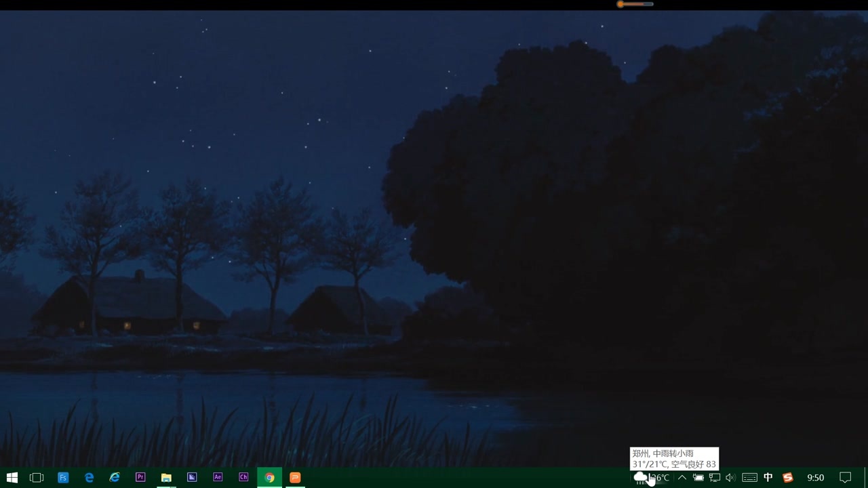Open File Explorer from the taskbar
The width and height of the screenshot is (868, 488).
point(166,477)
